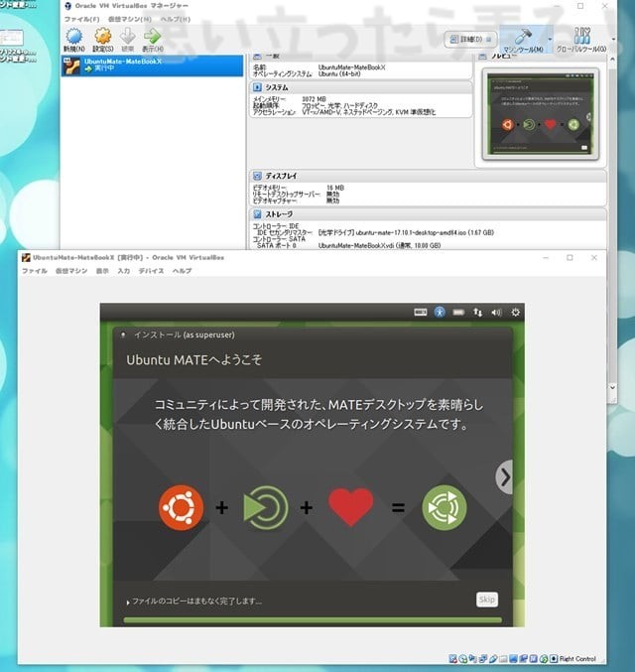Click the virtualization 'V' icon in status bar

pos(534,659)
